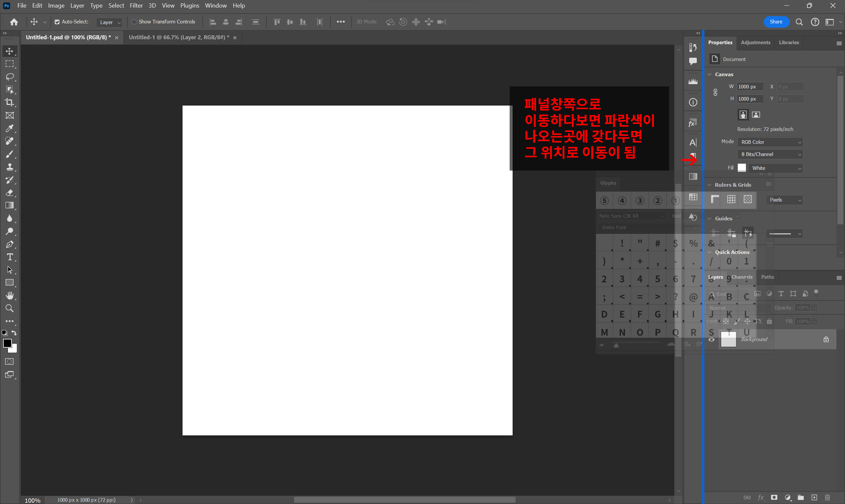Open the 8 Bits/Channel dropdown

(x=770, y=154)
